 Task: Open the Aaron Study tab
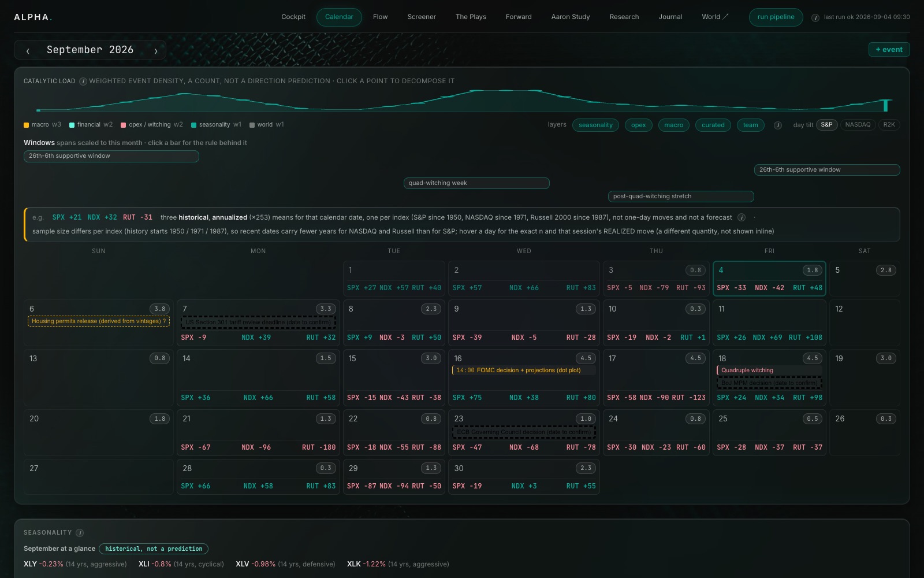point(571,17)
